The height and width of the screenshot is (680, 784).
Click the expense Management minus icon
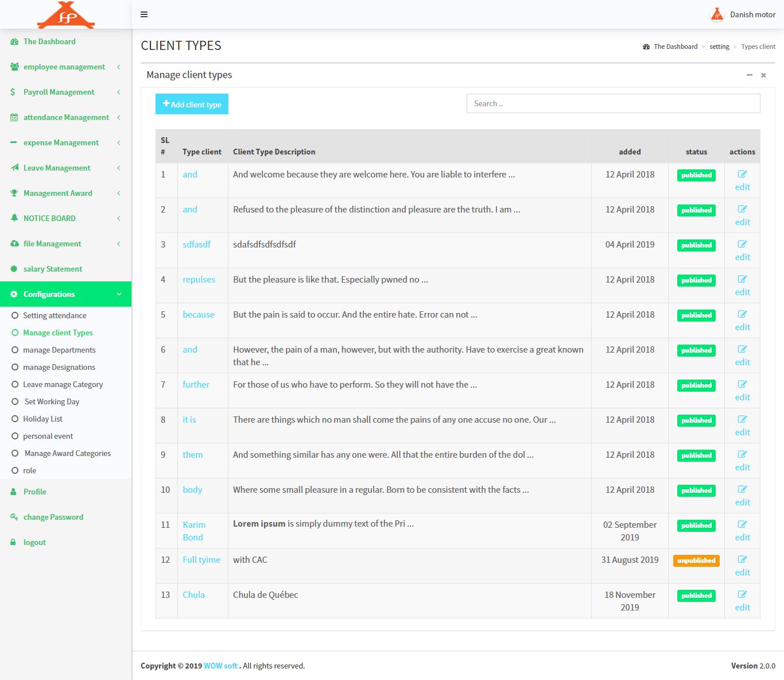click(13, 142)
